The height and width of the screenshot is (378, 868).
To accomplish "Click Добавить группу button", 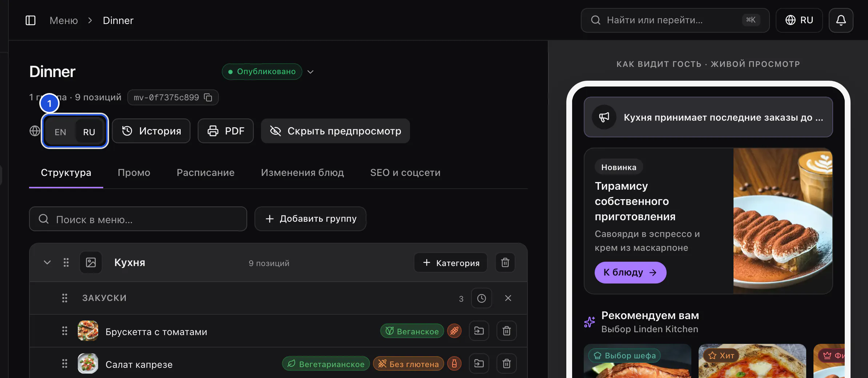I will 310,219.
